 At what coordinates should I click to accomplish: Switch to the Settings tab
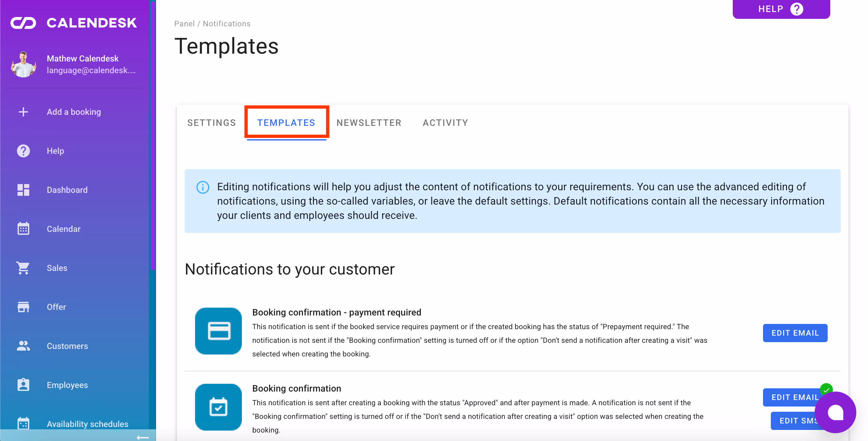tap(212, 123)
